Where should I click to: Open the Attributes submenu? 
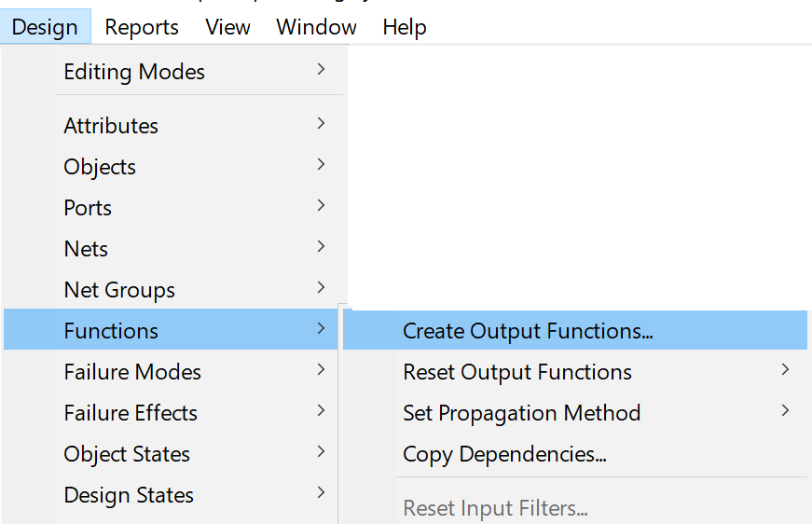coord(111,126)
